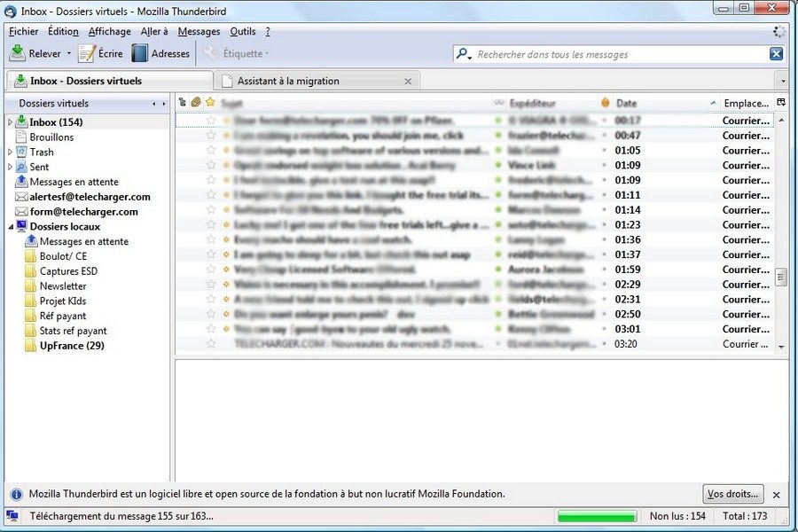Select the UpFrance (29) folder
The height and width of the screenshot is (532, 798).
point(71,346)
